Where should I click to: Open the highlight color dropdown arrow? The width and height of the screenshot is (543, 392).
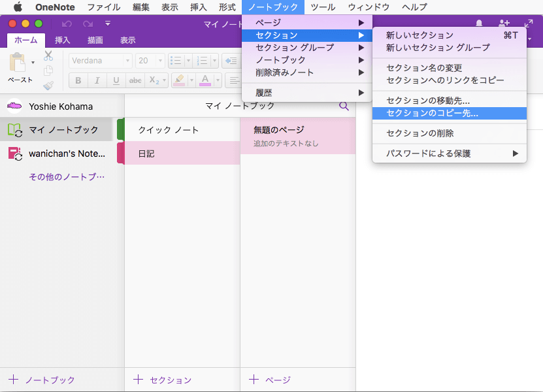[191, 80]
